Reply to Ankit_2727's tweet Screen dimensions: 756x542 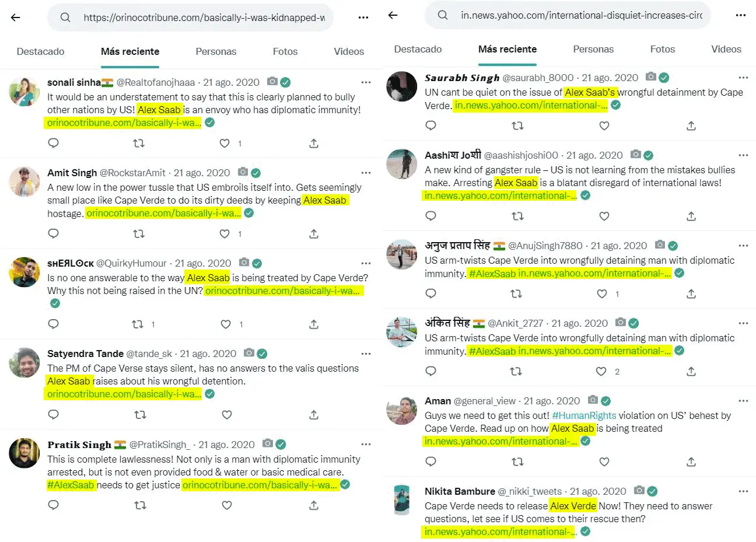431,371
